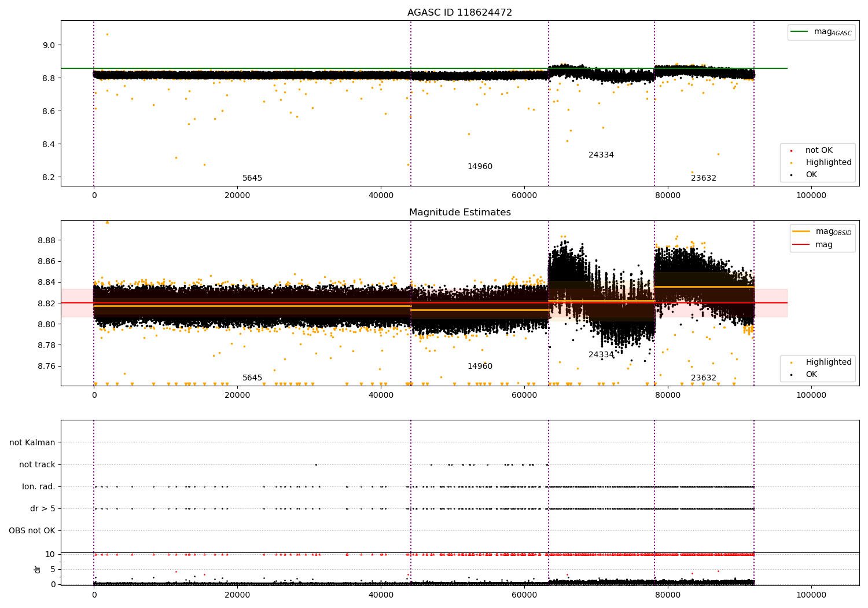The width and height of the screenshot is (868, 608).
Task: Click observation label 5645 in Magnitude Estimates plot
Action: tap(252, 378)
